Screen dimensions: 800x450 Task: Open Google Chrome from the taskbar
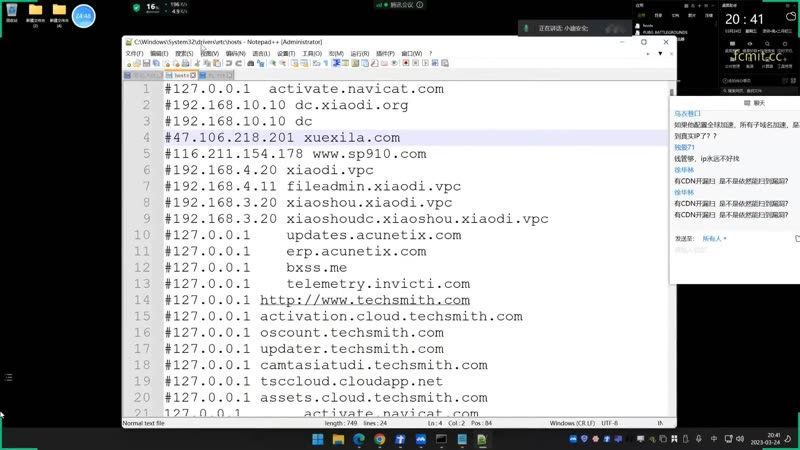tap(380, 439)
